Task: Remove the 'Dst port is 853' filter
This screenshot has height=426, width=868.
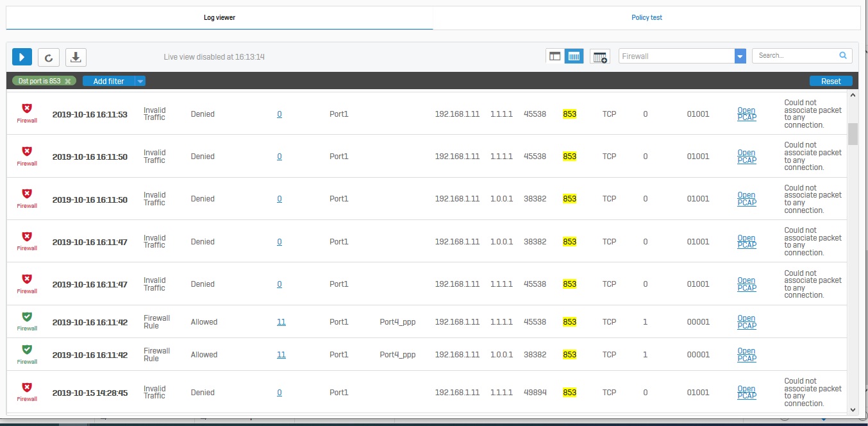Action: pos(68,81)
